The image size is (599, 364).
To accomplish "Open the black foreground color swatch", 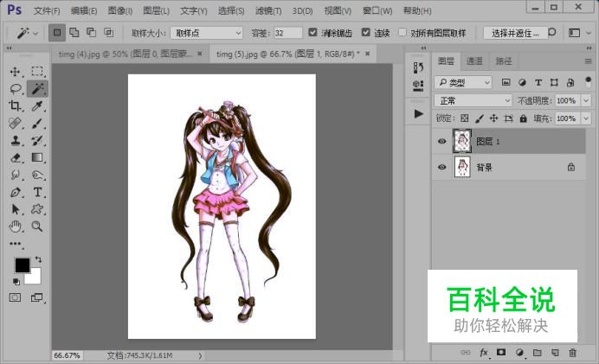I will (x=22, y=265).
